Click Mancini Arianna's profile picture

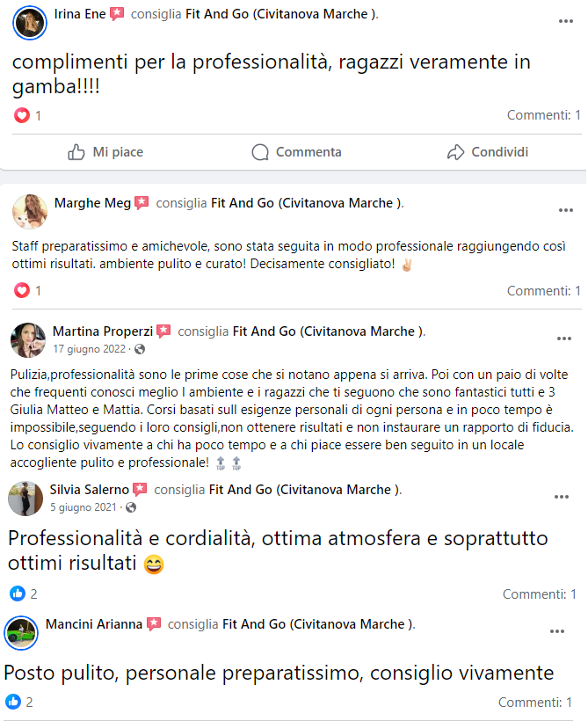[21, 633]
